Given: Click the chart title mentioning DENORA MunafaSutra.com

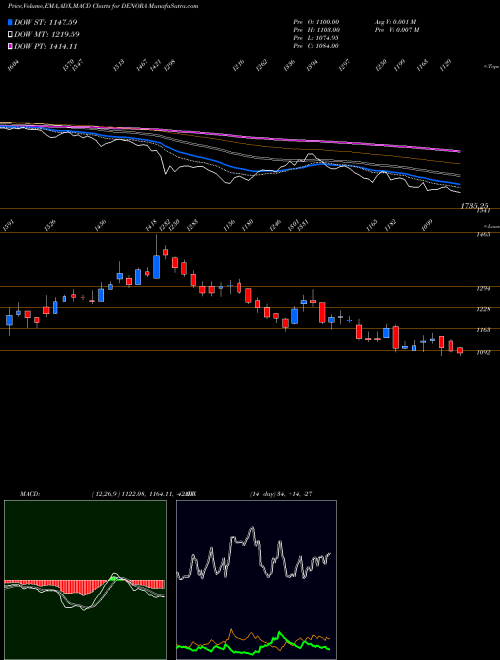Looking at the screenshot, I should tap(103, 6).
